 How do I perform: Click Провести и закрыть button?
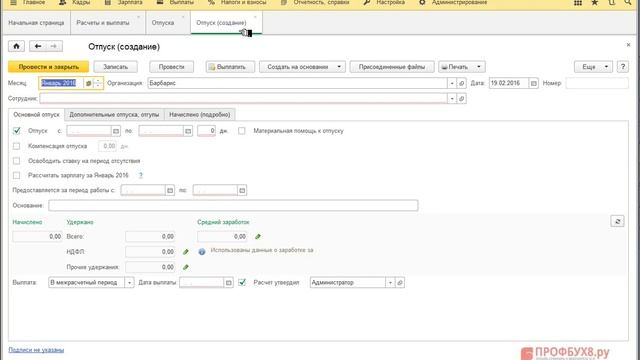49,67
